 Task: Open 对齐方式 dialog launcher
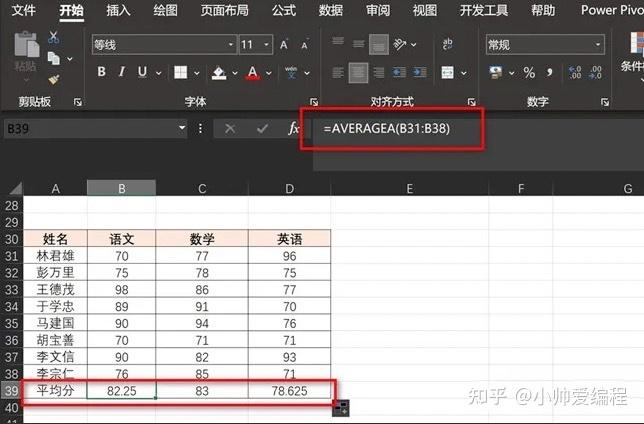472,102
